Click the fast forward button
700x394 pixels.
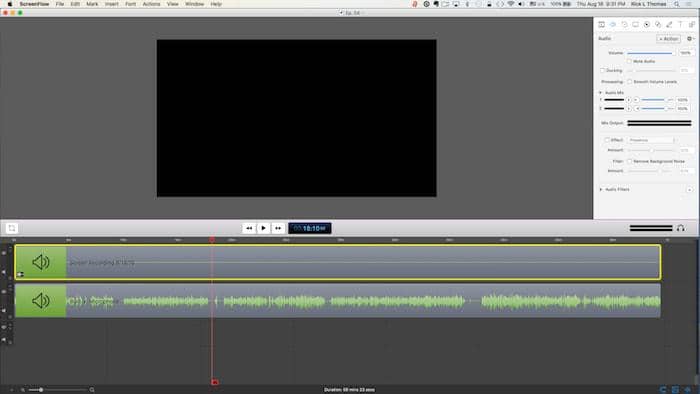(x=278, y=228)
